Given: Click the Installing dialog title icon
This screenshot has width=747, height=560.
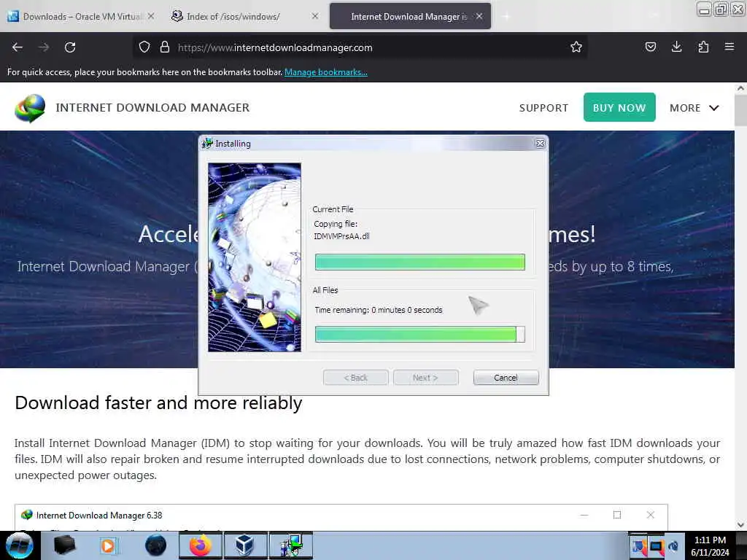Looking at the screenshot, I should tap(207, 144).
